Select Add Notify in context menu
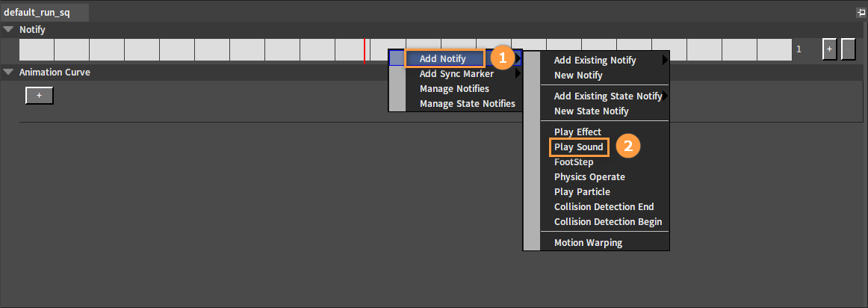This screenshot has height=308, width=868. pos(443,58)
